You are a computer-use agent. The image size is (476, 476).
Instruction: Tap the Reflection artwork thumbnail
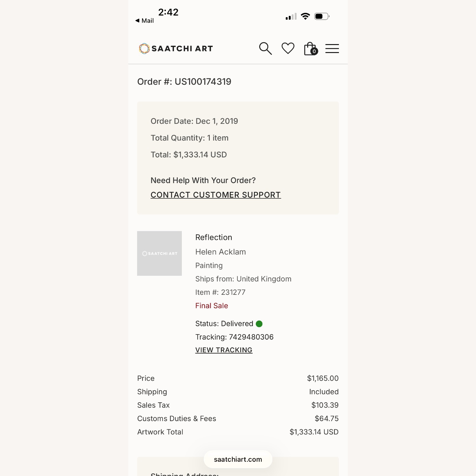tap(159, 253)
